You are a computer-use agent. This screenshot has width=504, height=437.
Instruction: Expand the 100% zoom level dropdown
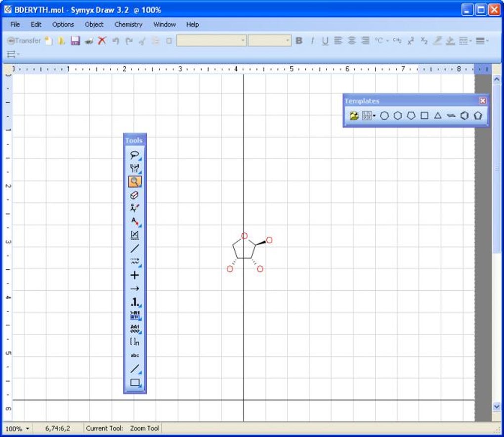point(17,429)
